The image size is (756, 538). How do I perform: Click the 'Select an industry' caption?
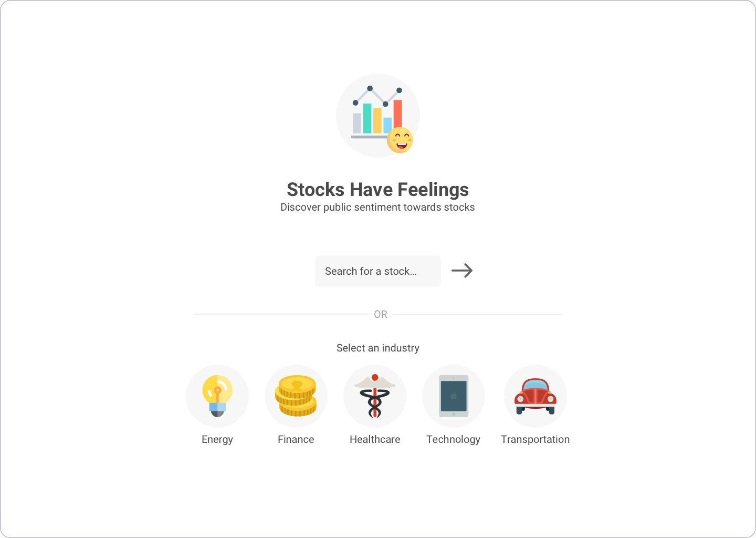point(378,348)
